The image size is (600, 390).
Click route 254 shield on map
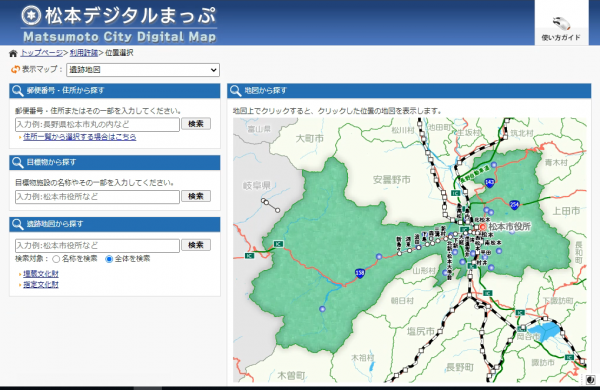515,204
